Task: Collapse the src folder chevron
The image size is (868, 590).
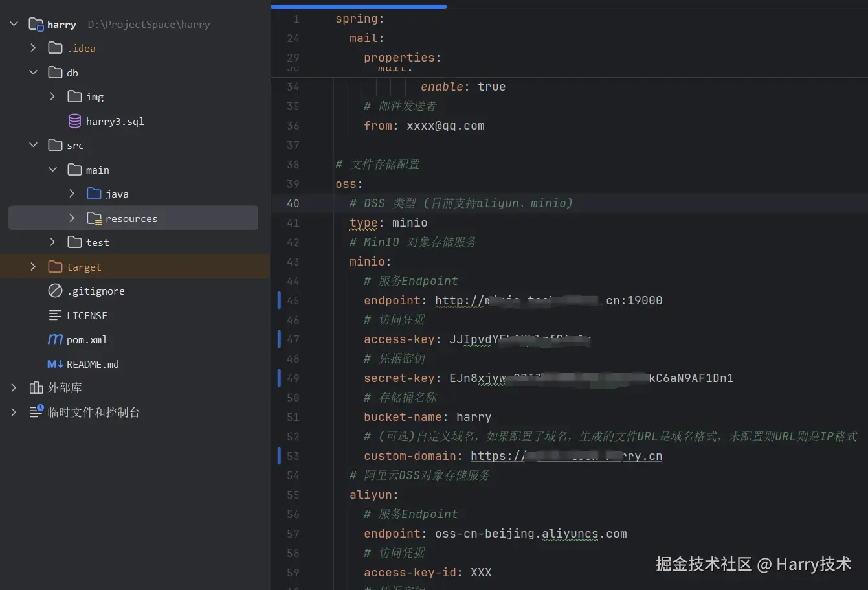Action: pyautogui.click(x=33, y=145)
